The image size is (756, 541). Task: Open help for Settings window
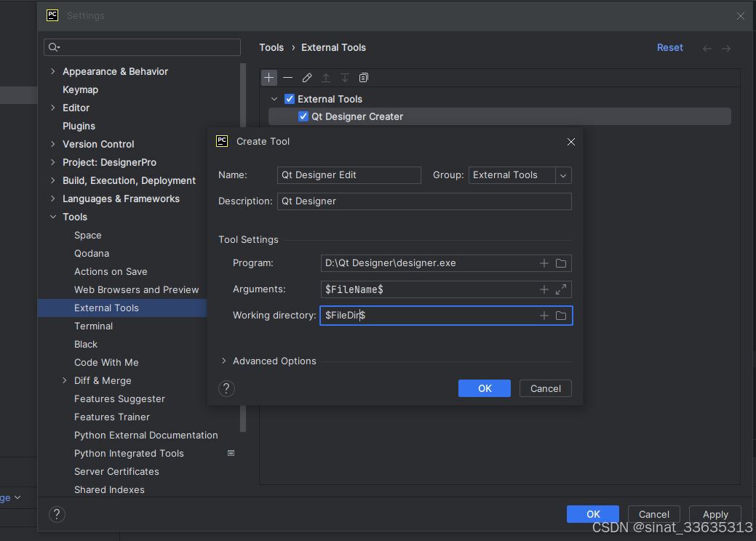coord(57,514)
